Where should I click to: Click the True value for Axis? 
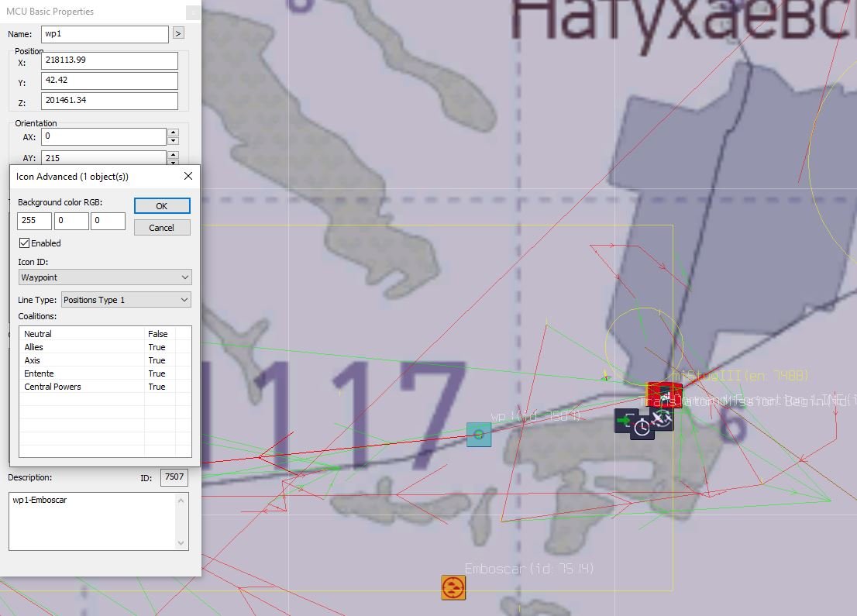tap(157, 360)
